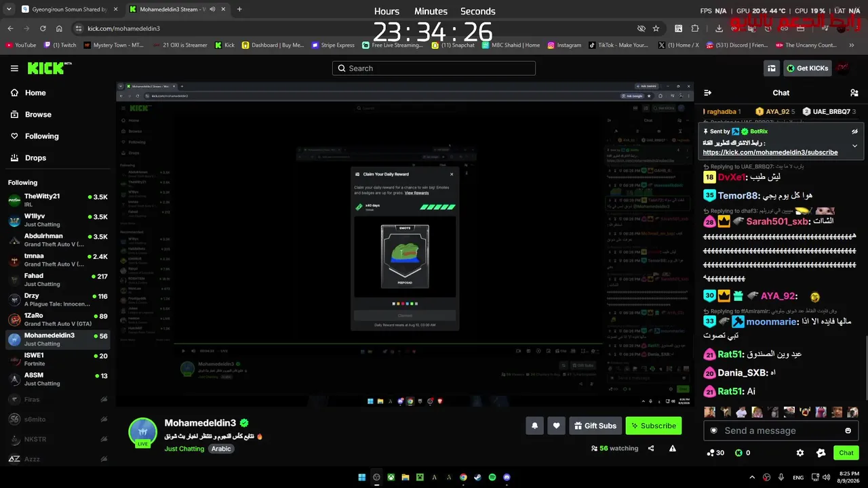Open the chat users list icon

click(854, 93)
